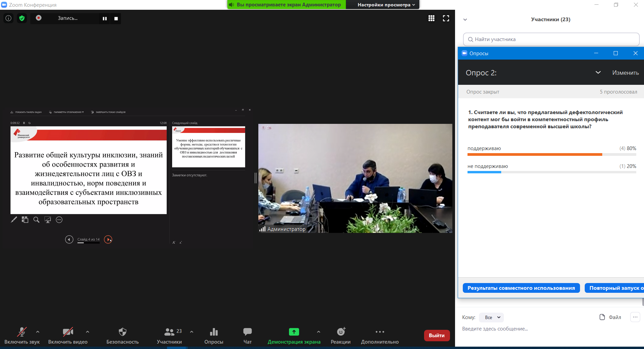644x349 pixels.
Task: Click the green encryption shield icon
Action: [22, 18]
